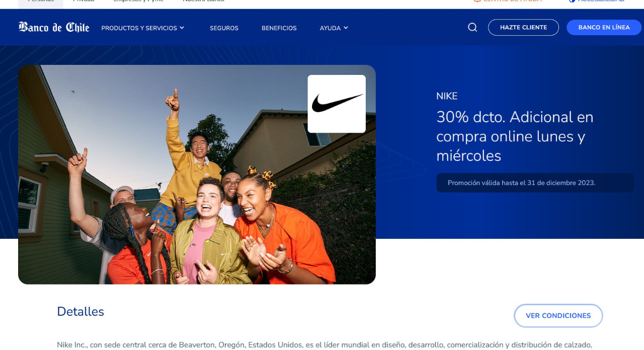The height and width of the screenshot is (350, 644).
Task: Select the NIKE brand title text
Action: coord(447,96)
